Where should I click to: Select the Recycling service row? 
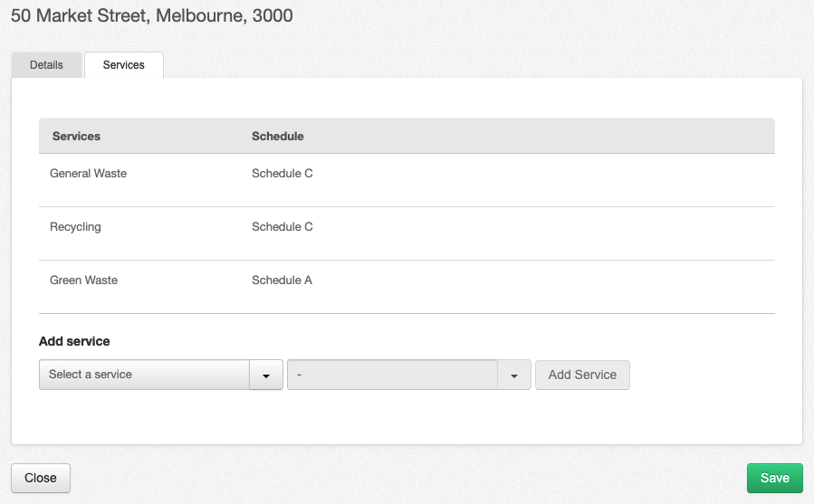(x=407, y=233)
